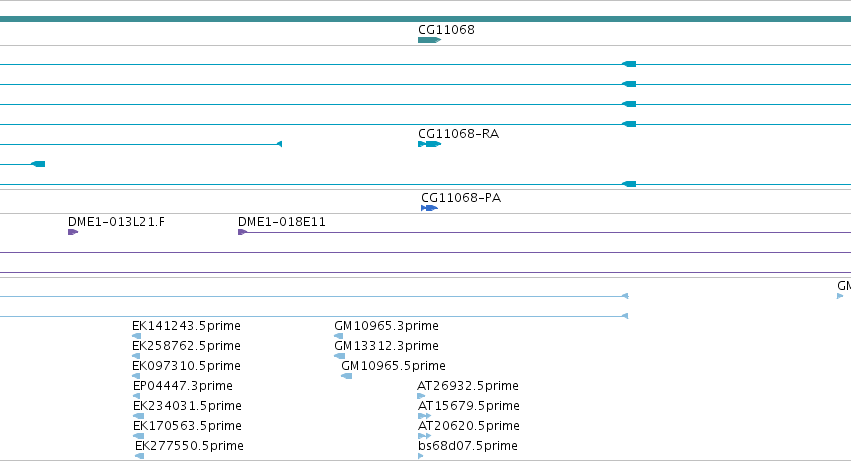Click the thick teal chromosome bar
851x461 pixels.
pos(426,19)
